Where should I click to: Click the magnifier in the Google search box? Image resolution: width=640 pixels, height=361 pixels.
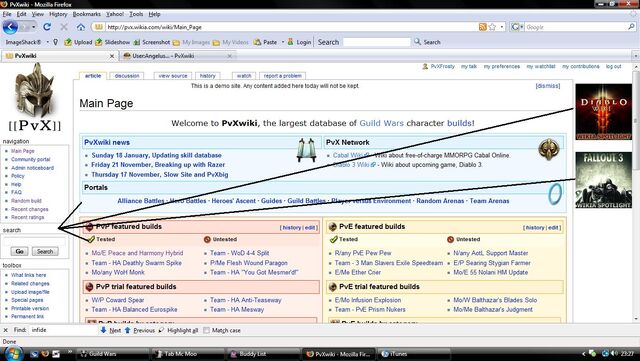click(x=631, y=27)
